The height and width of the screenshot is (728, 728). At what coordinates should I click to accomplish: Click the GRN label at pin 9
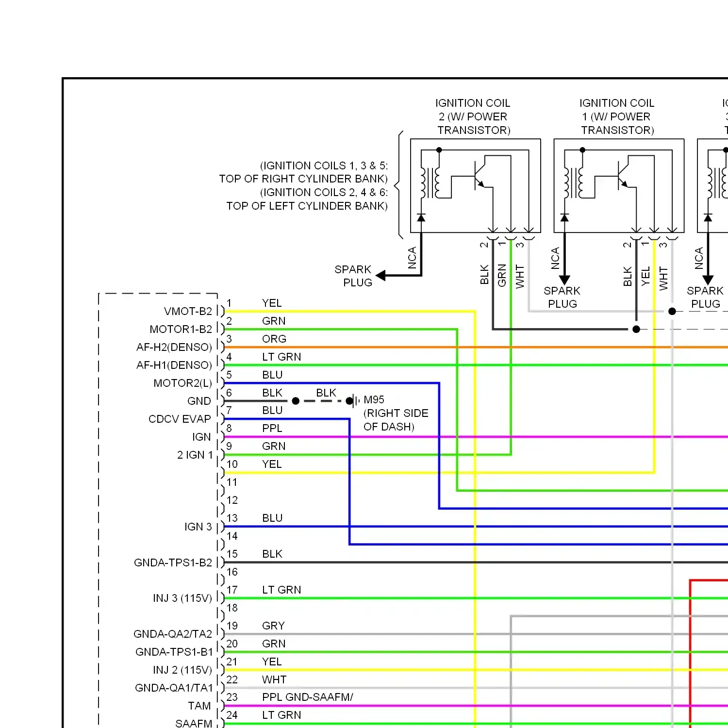[274, 446]
